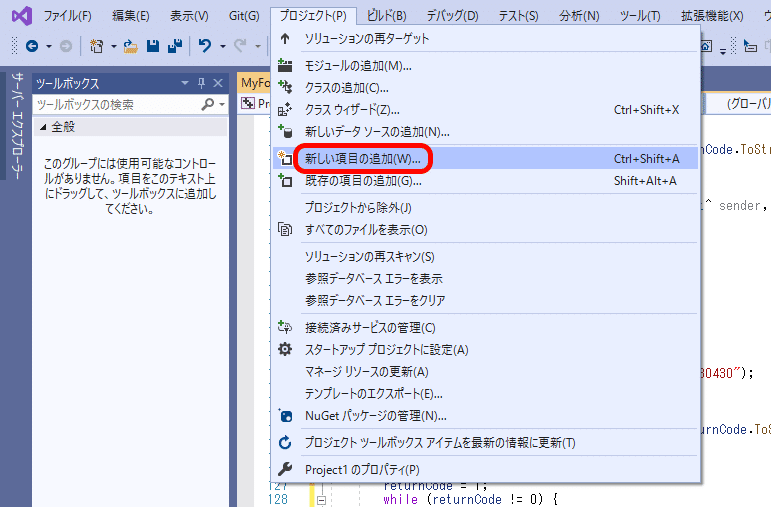
Task: Save all files with the double disk icon
Action: (x=175, y=46)
